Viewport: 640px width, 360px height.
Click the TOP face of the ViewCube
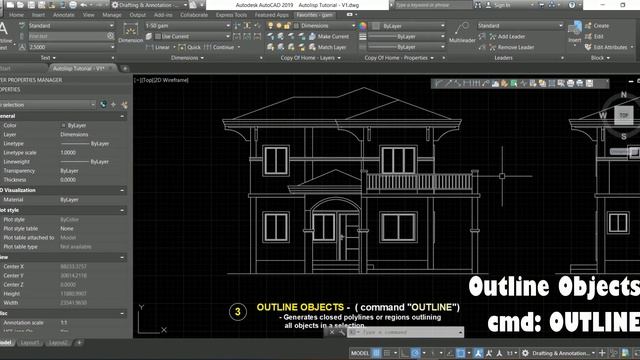coord(624,115)
